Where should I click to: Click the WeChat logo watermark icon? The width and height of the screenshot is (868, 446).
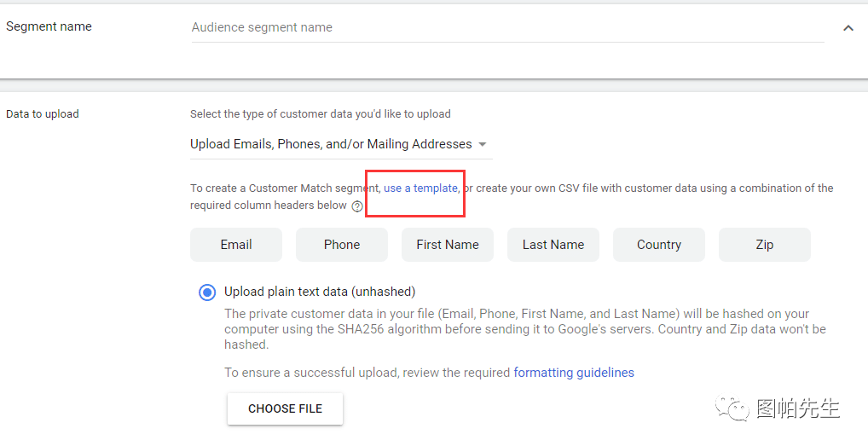click(732, 409)
